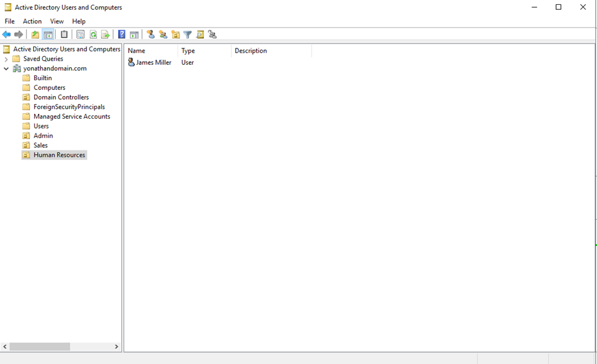Click Add to group toolbar icon
Screen dimensions: 597x364
pyautogui.click(x=212, y=35)
